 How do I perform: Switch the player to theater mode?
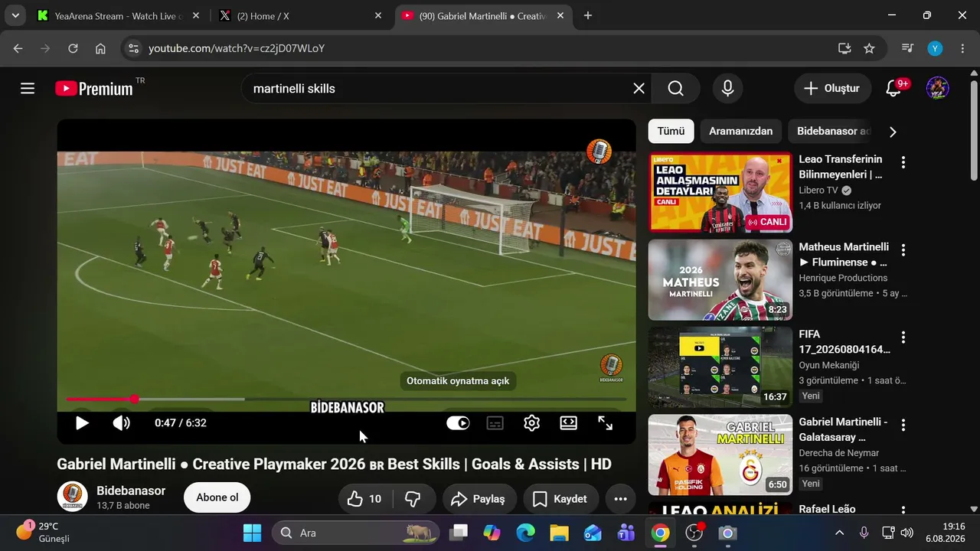[x=569, y=423]
